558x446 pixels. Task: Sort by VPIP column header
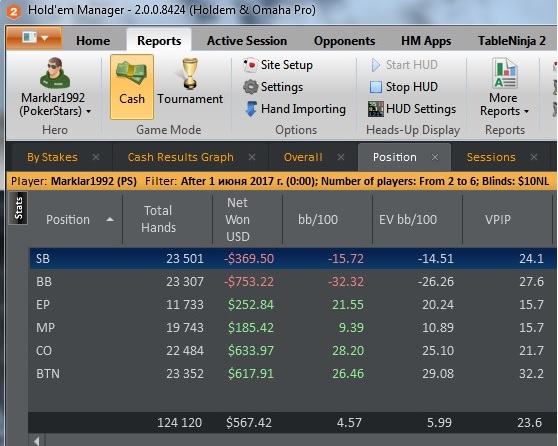(498, 220)
